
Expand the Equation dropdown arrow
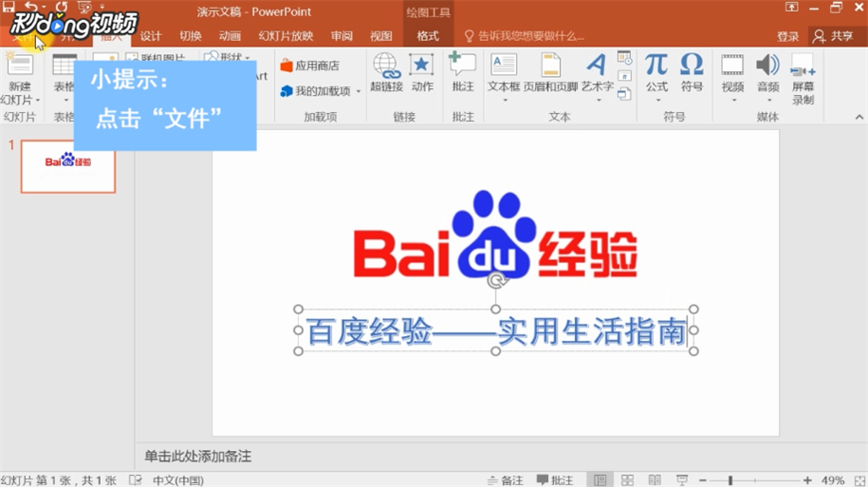(x=657, y=101)
